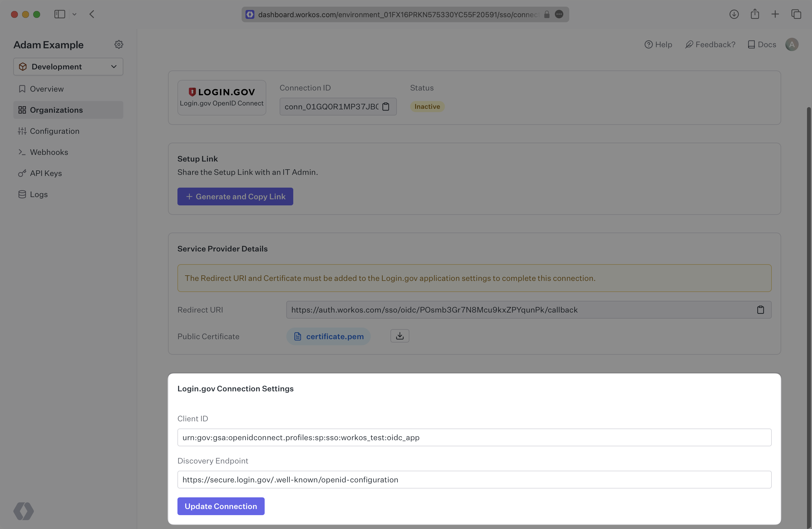Download the public certificate file
The image size is (812, 529).
point(400,336)
